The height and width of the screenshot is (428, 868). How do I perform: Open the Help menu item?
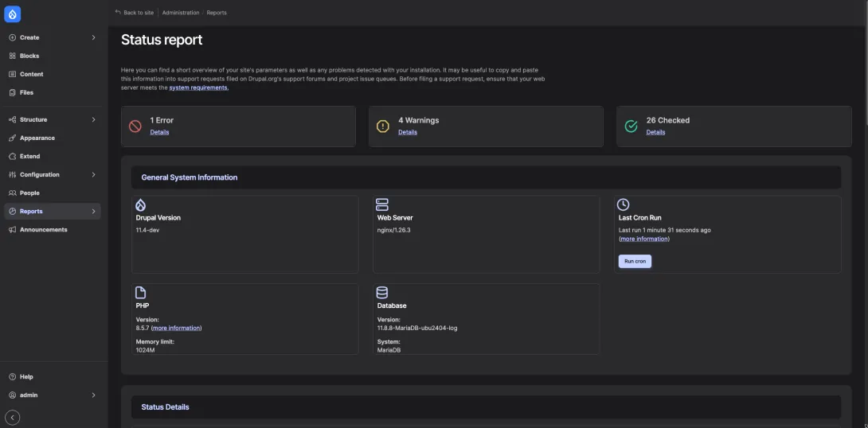[53, 376]
